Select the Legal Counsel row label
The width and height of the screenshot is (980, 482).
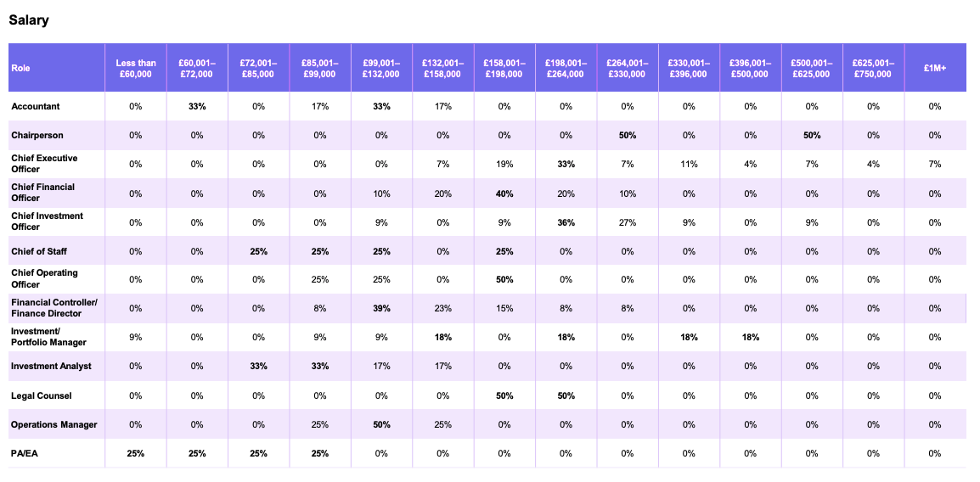pyautogui.click(x=41, y=395)
